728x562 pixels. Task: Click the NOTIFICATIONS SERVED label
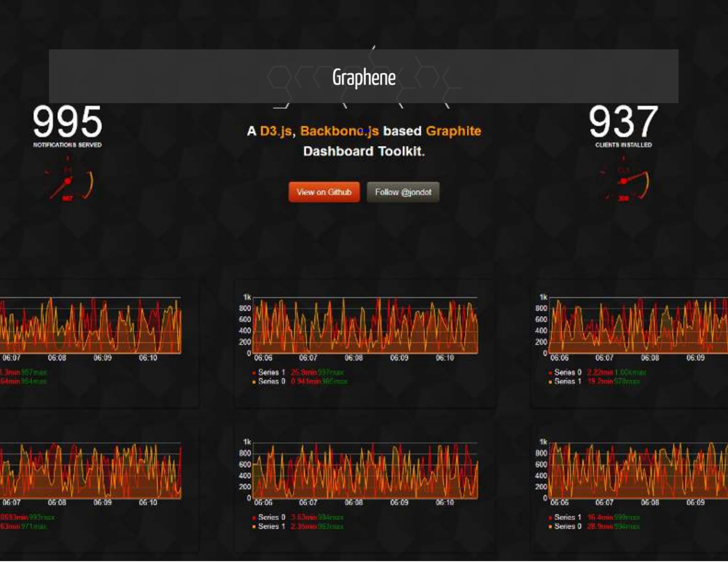click(67, 145)
